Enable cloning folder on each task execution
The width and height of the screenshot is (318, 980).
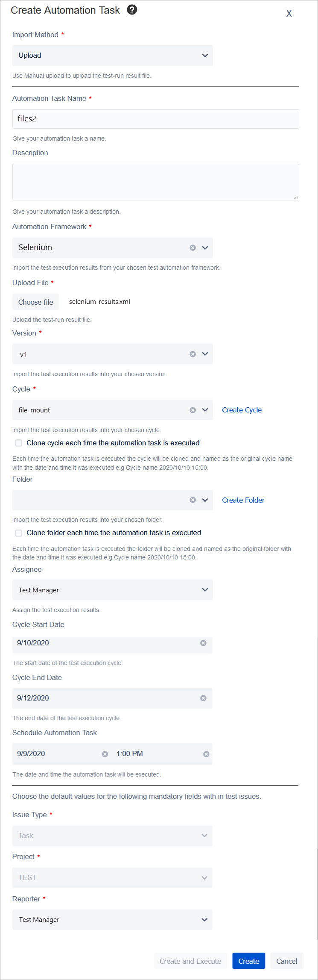(18, 533)
